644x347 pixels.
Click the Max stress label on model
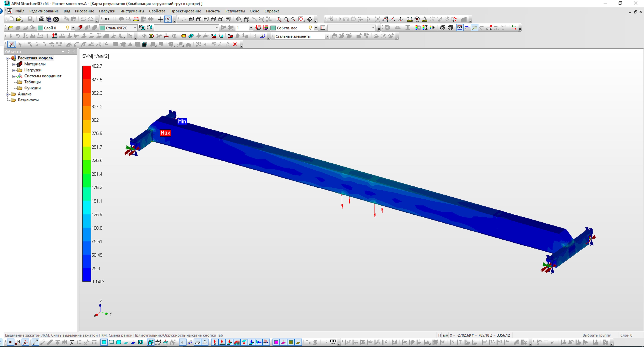coord(165,133)
